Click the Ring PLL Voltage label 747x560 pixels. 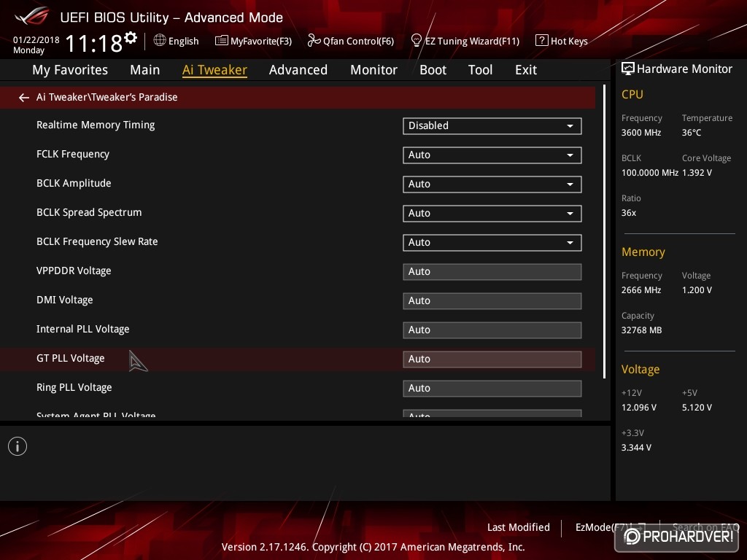click(74, 387)
